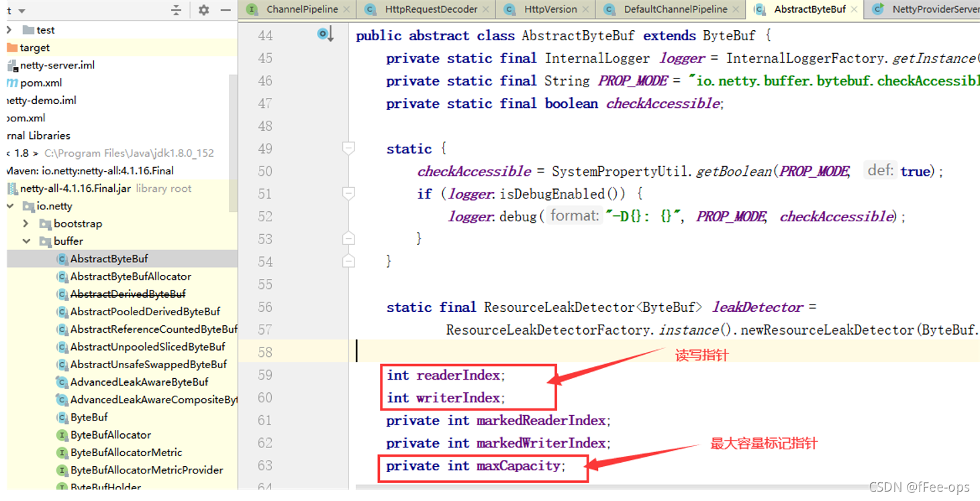
Task: Select the test folder
Action: [46, 30]
